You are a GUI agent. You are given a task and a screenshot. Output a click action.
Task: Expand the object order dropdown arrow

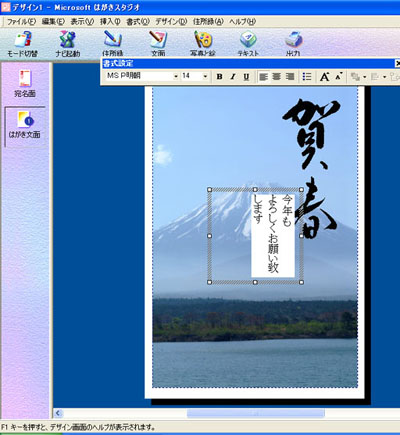(x=364, y=77)
